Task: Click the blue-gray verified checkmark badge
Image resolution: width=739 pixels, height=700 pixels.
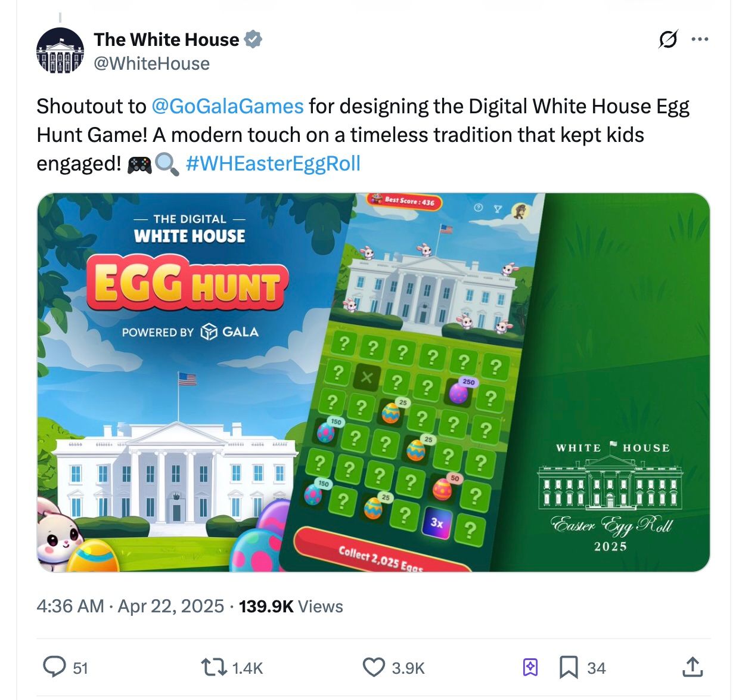Action: (x=253, y=39)
